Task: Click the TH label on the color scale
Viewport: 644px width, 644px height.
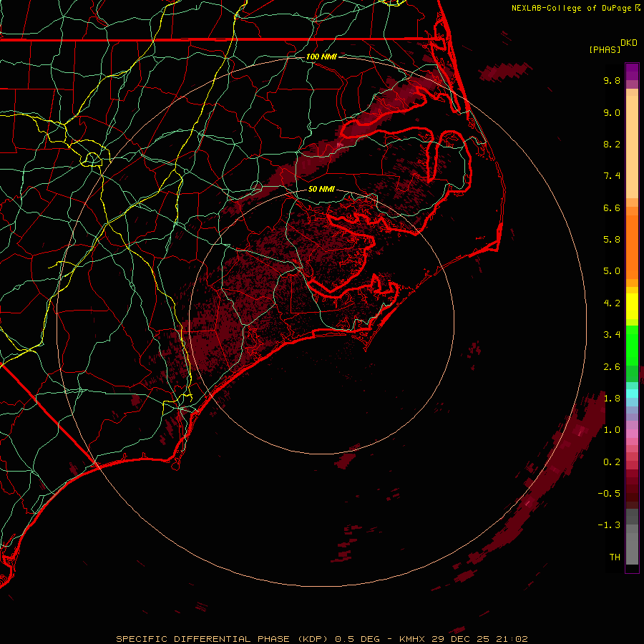Action: (x=615, y=557)
